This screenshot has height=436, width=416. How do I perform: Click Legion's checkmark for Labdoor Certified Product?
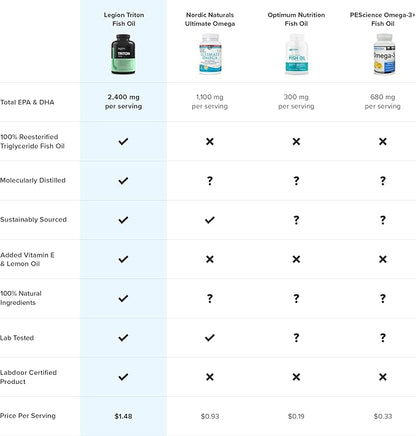[x=123, y=377]
